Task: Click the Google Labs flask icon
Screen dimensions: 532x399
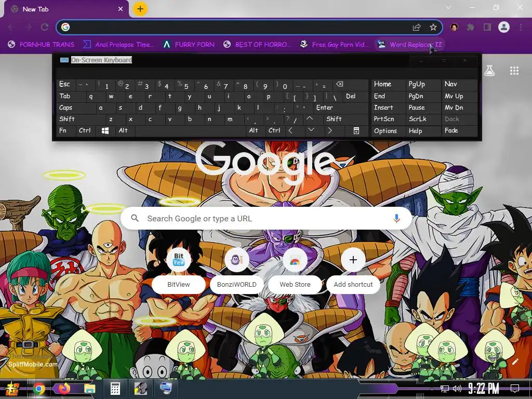Action: point(489,71)
